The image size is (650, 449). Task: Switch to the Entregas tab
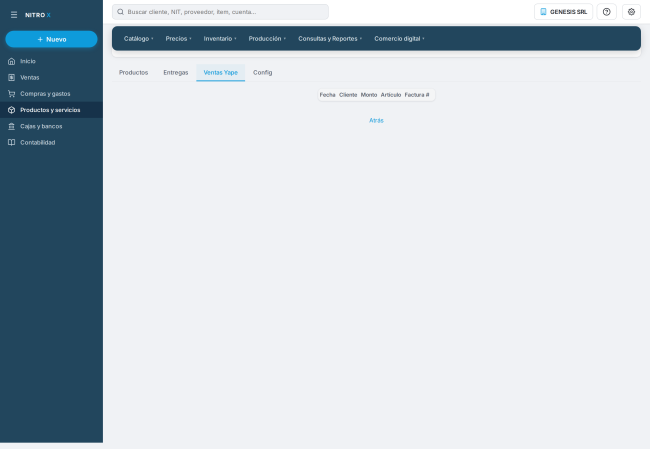pyautogui.click(x=176, y=73)
